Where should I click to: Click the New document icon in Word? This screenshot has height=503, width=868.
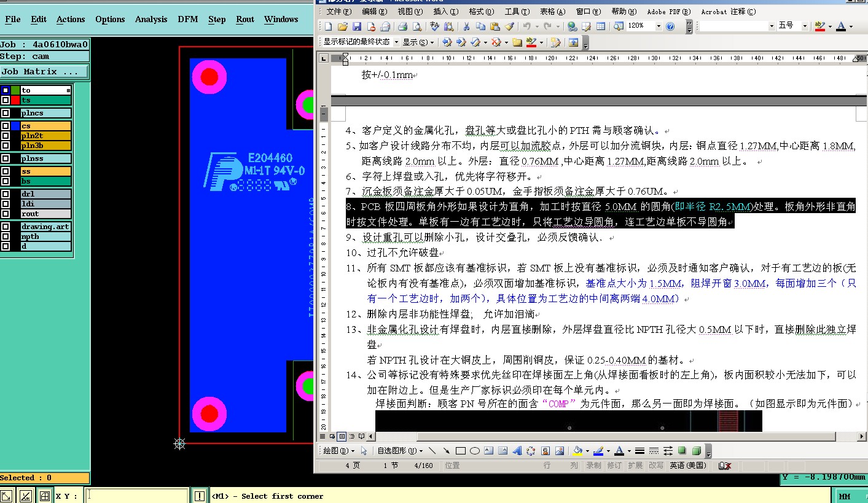coord(328,26)
